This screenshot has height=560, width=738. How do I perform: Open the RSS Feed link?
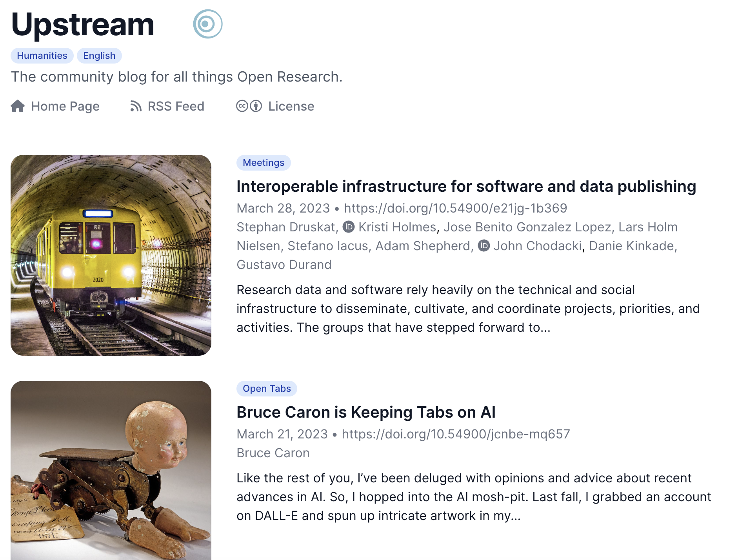(x=176, y=106)
